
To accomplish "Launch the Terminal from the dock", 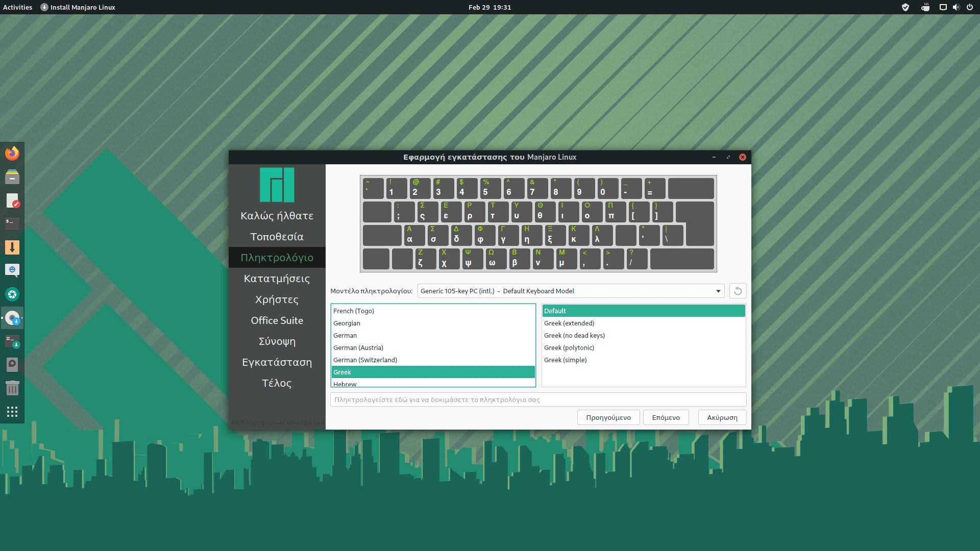I will click(x=12, y=223).
